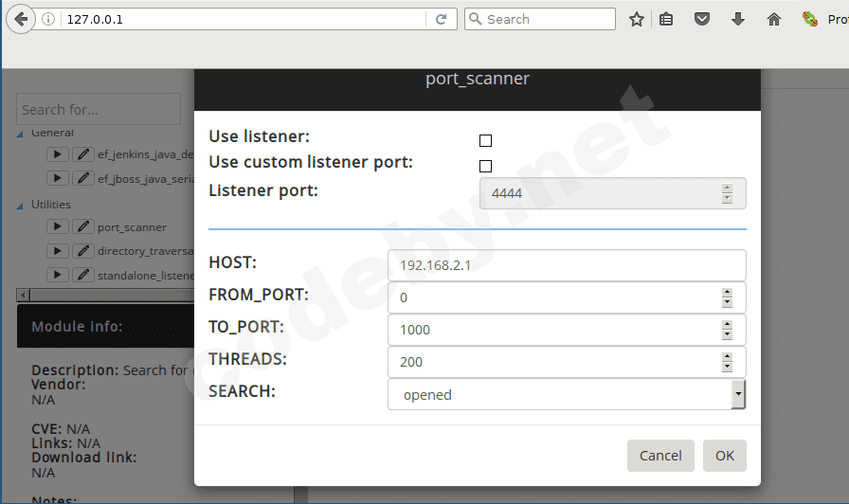Run the port_scanner module play icon
Viewport: 849px width, 504px height.
pyautogui.click(x=57, y=226)
